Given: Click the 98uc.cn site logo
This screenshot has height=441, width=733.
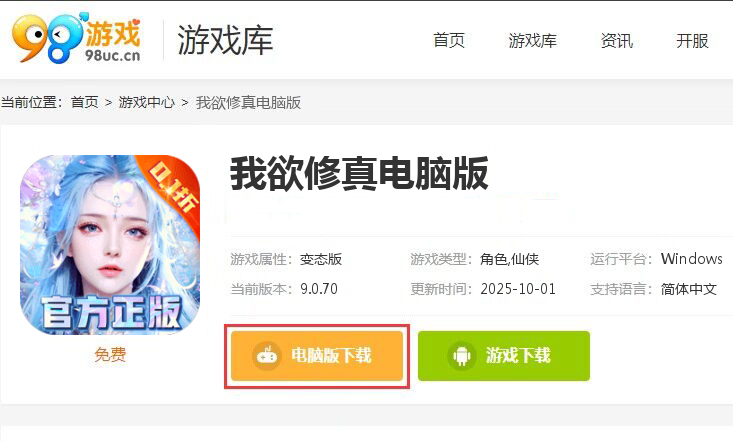Looking at the screenshot, I should click(76, 38).
